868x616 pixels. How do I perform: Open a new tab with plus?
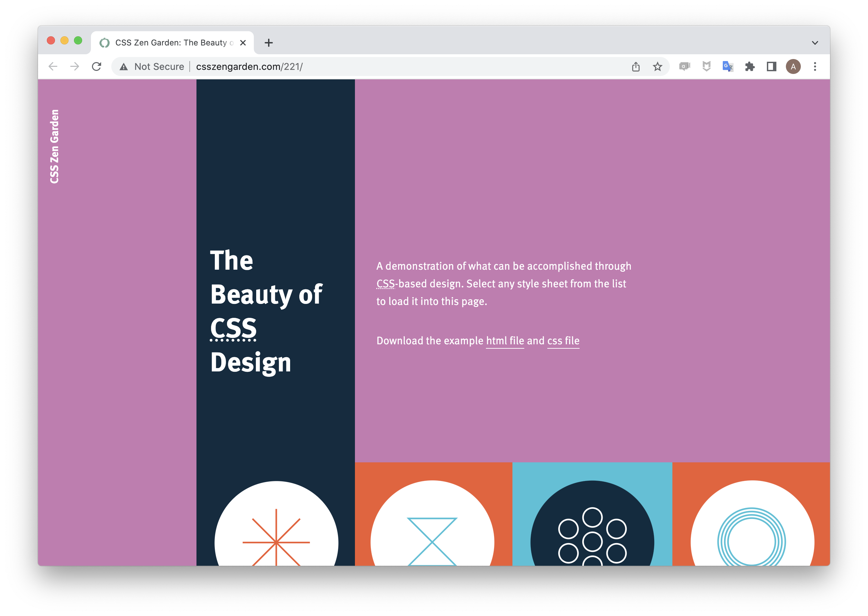tap(269, 43)
